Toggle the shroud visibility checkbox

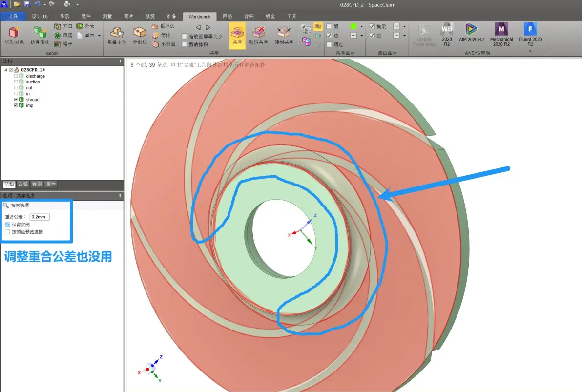click(16, 100)
